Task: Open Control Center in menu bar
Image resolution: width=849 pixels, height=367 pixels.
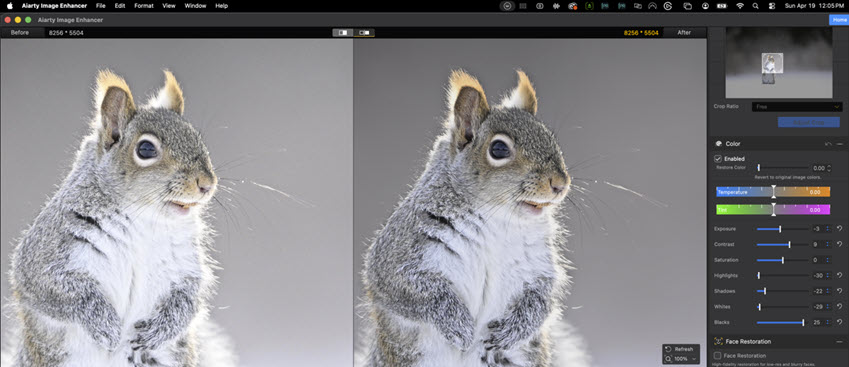Action: click(772, 6)
